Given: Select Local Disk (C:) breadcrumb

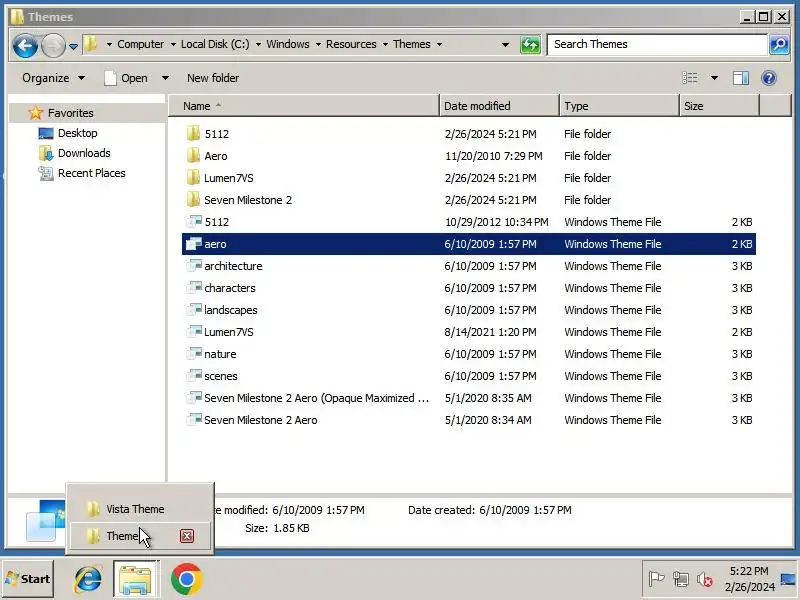Looking at the screenshot, I should 215,44.
